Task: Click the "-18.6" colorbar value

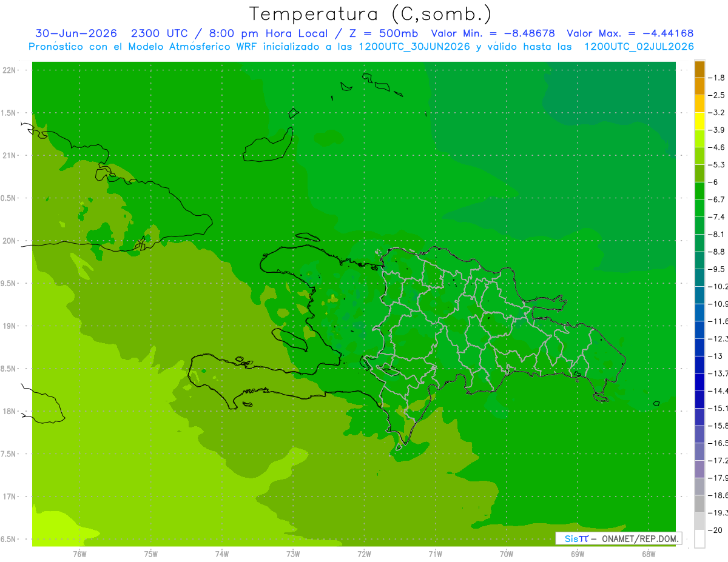Action: pyautogui.click(x=718, y=495)
